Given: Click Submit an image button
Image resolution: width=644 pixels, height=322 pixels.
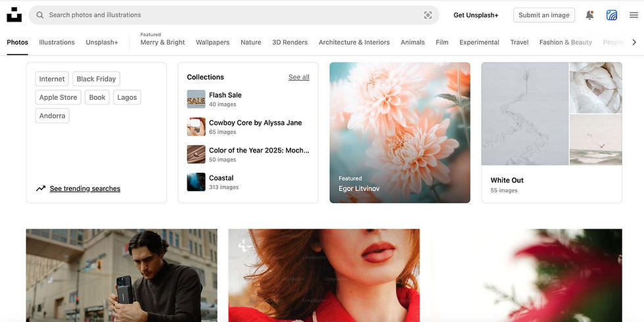Looking at the screenshot, I should point(544,15).
